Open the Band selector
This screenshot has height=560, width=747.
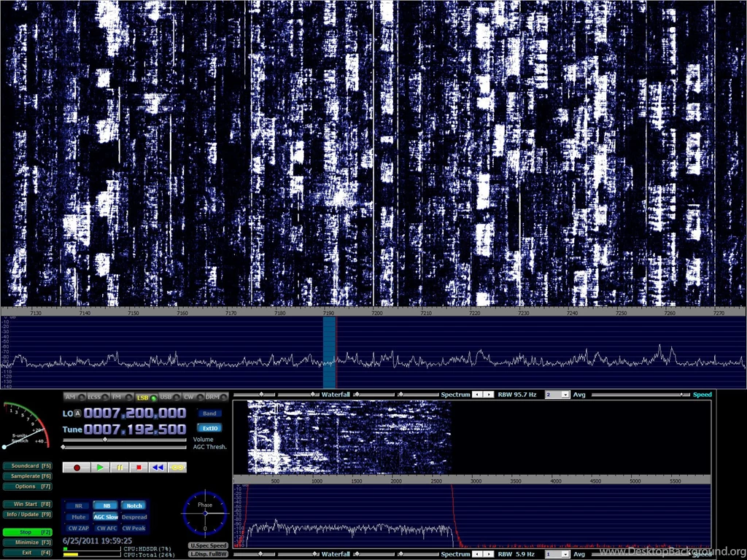209,413
